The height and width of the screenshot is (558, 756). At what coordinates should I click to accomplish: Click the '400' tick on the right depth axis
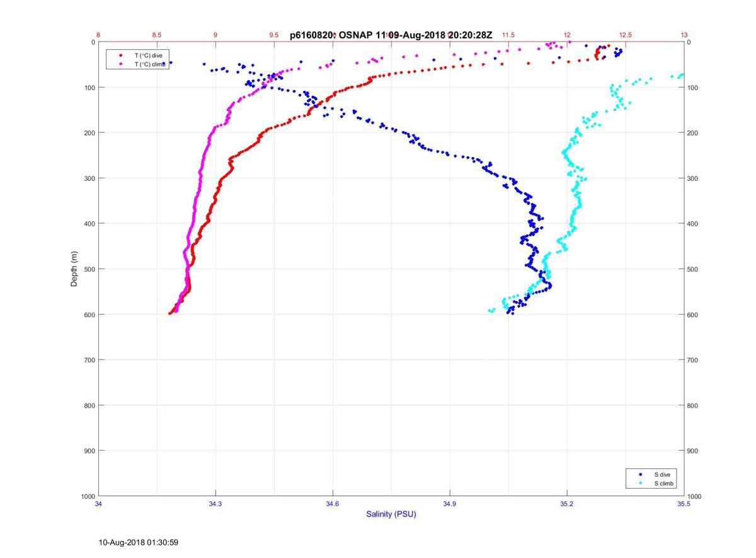[694, 224]
